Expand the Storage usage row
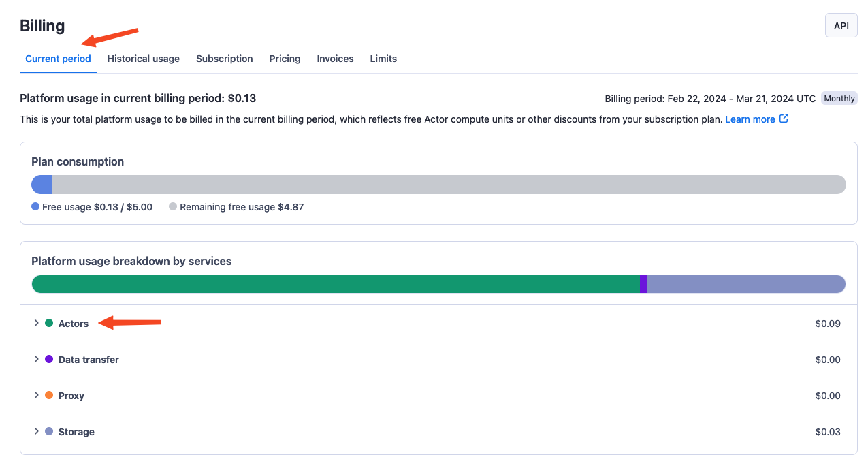This screenshot has height=470, width=868. click(36, 431)
